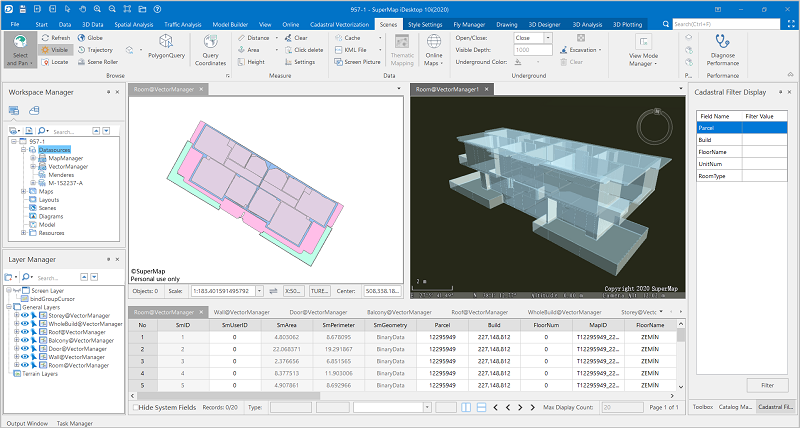Screen dimensions: 800x428
Task: Click the Query Coordinates tool
Action: click(210, 50)
